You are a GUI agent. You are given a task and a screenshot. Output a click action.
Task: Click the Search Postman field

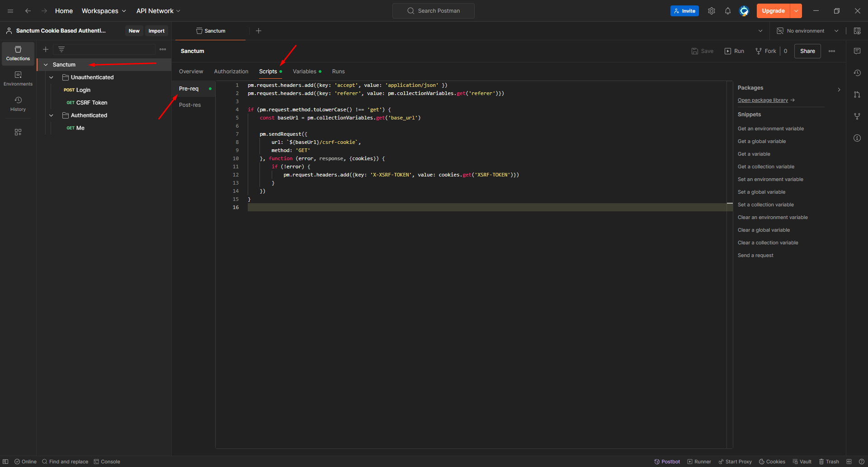433,11
